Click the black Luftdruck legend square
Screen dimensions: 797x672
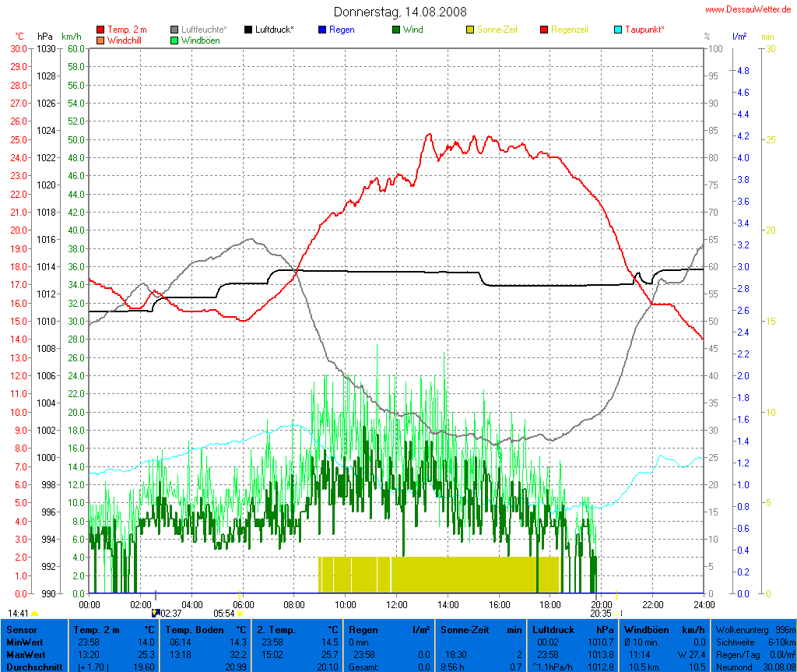(x=248, y=30)
